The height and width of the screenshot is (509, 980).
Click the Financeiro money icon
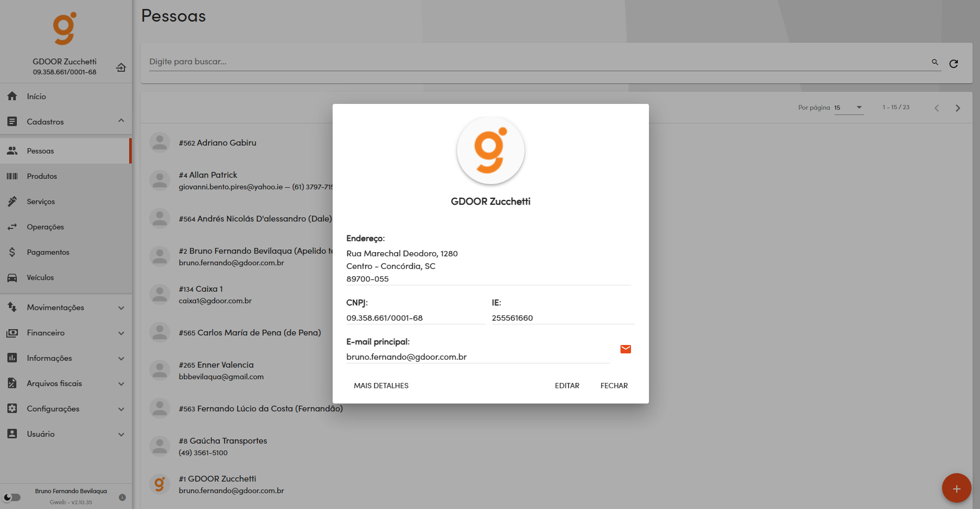click(x=12, y=333)
